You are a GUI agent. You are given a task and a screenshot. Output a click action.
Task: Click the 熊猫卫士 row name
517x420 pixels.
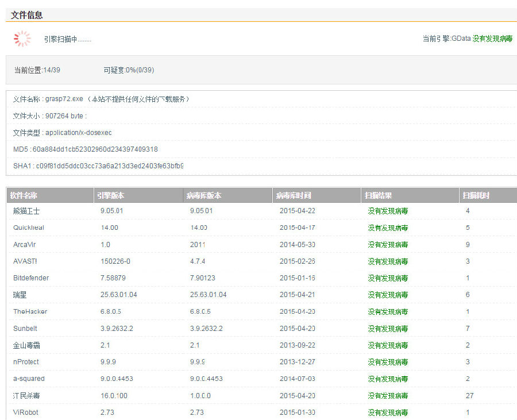pos(26,211)
